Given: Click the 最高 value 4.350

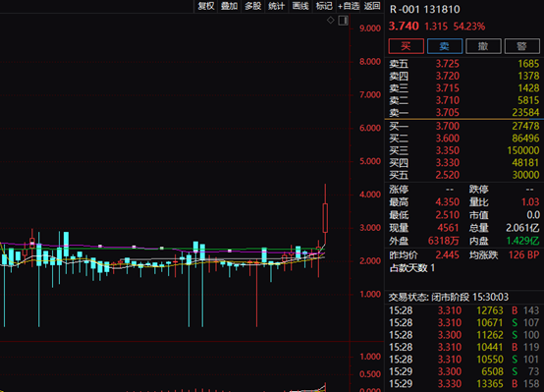Looking at the screenshot, I should click(x=447, y=202).
